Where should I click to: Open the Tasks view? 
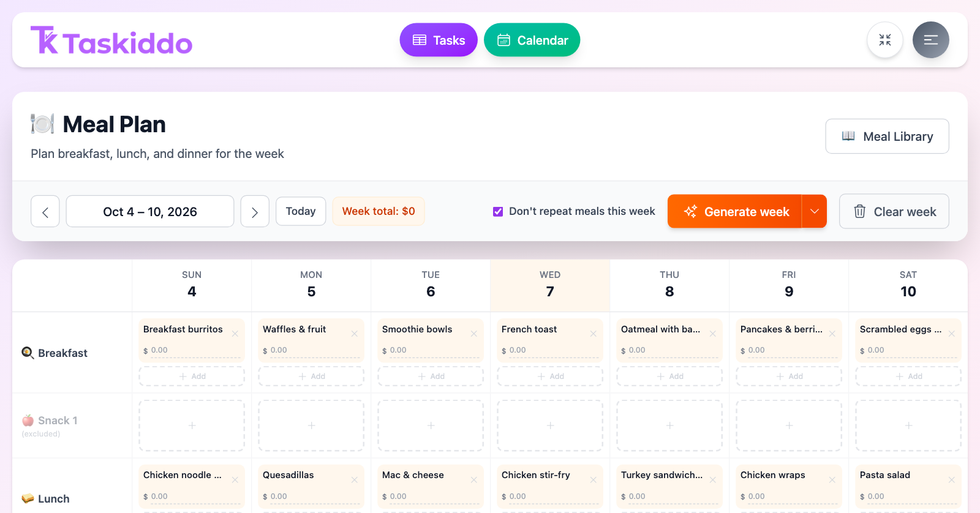pyautogui.click(x=439, y=40)
